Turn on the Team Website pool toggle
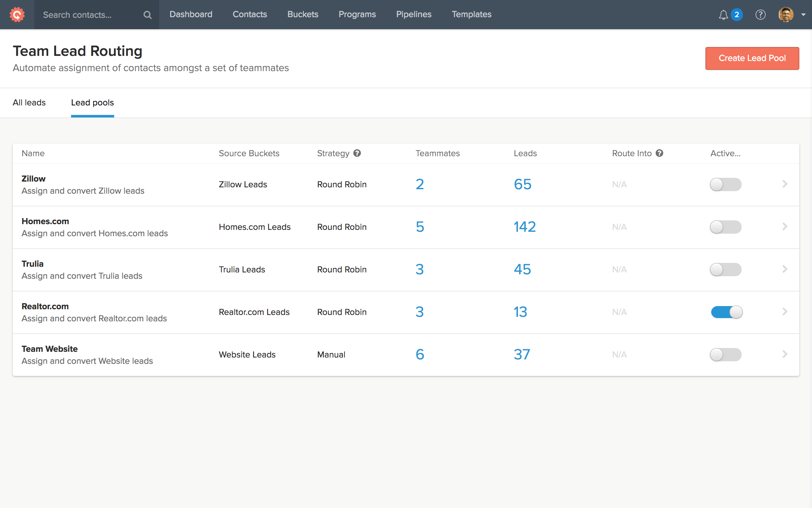Screen dimensions: 812x508 725,354
